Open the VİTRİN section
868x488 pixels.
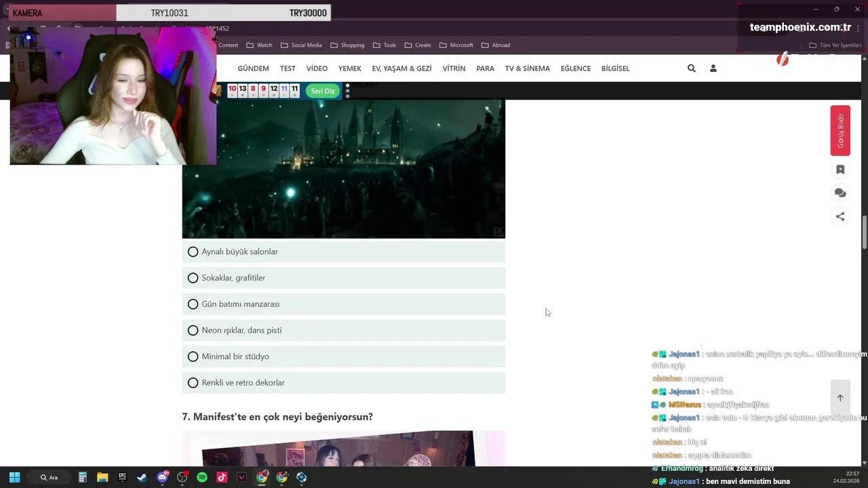tap(454, 68)
